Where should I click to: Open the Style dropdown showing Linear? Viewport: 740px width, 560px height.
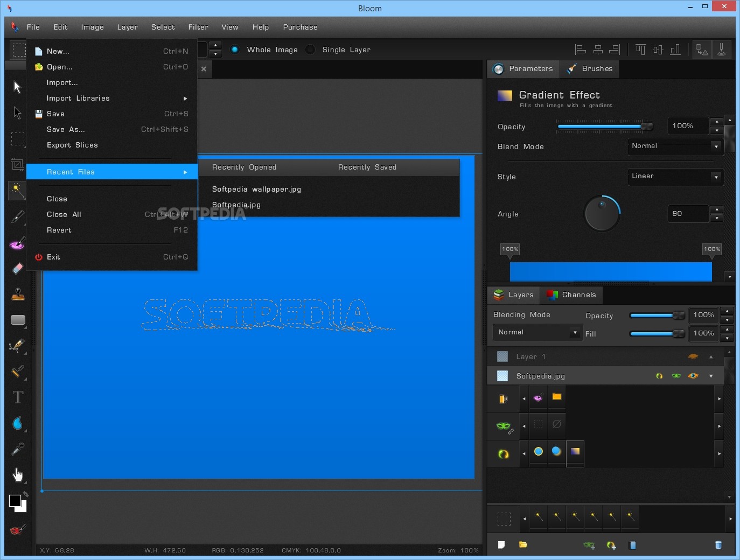[676, 177]
